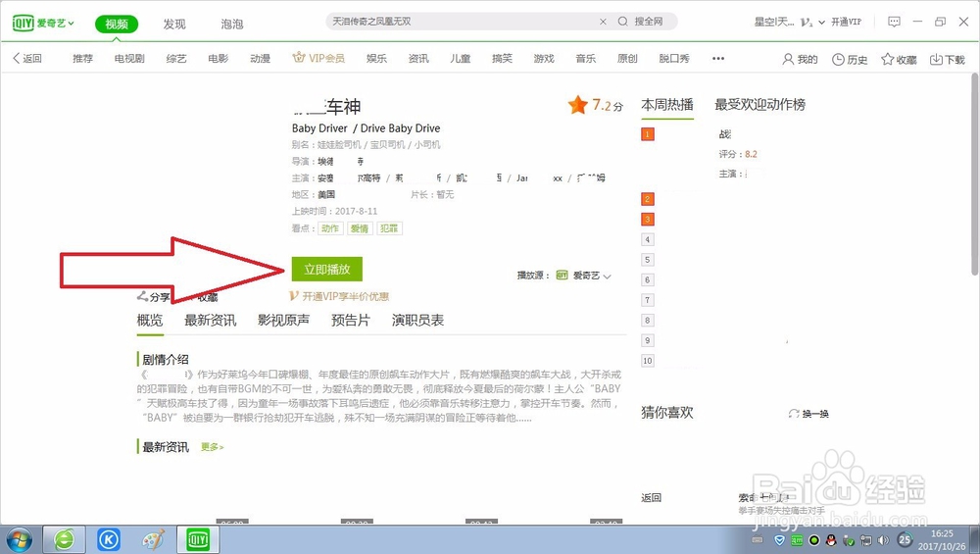The image size is (980, 554).
Task: Select the 预告片 tab
Action: 350,321
